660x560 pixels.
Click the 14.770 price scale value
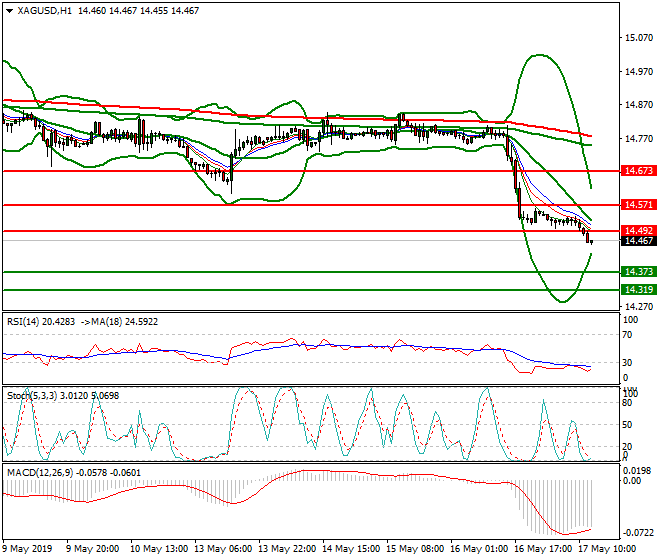click(x=639, y=139)
